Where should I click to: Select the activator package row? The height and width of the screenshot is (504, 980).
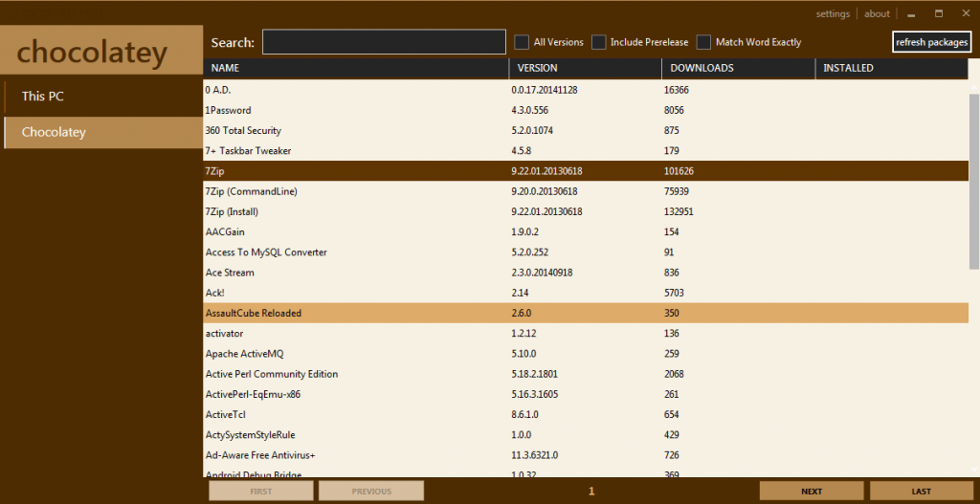[x=586, y=334]
